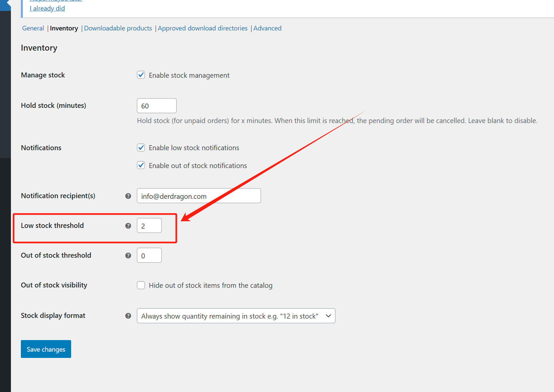Open Approved download directories settings
The image size is (554, 392).
(202, 28)
